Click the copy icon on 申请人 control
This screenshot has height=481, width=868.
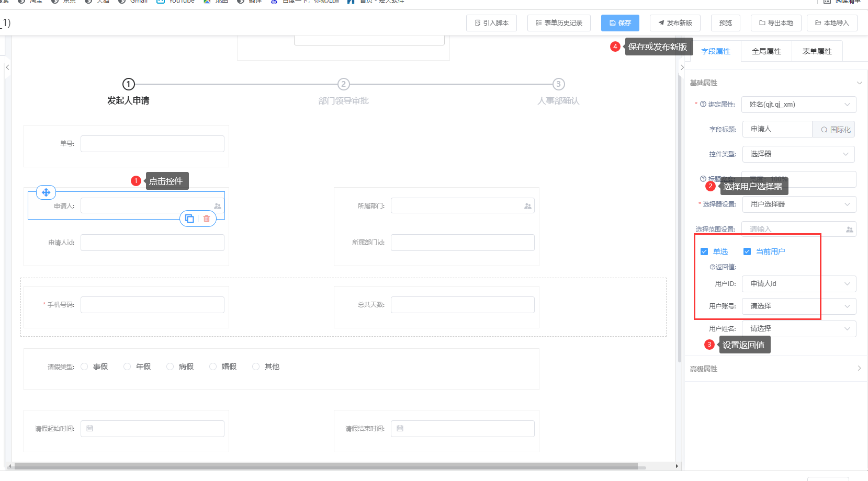(189, 219)
